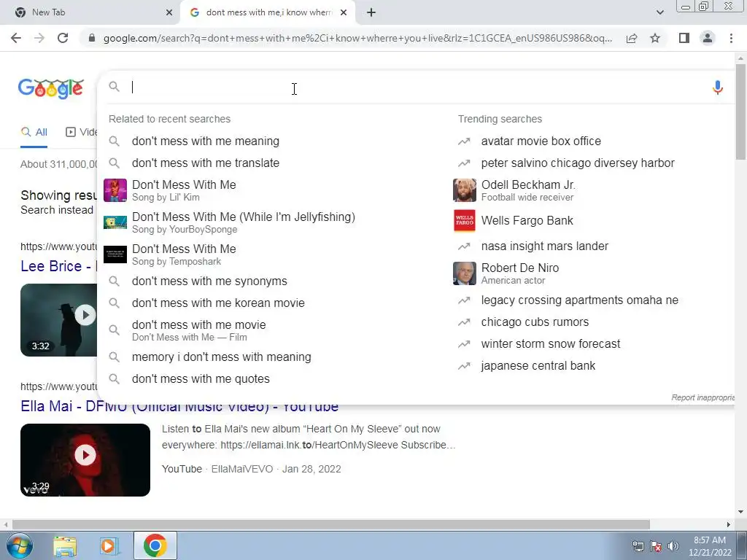Click the volume speaker tray icon

[x=673, y=546]
